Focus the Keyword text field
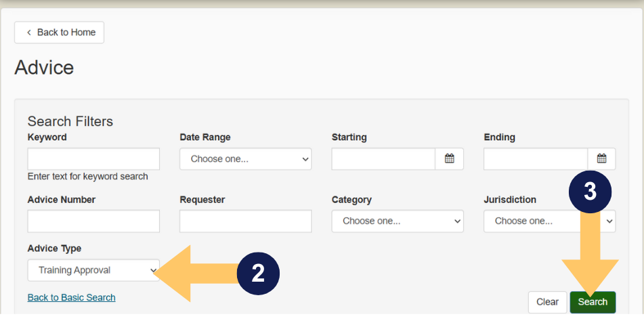The image size is (644, 325). coord(93,159)
